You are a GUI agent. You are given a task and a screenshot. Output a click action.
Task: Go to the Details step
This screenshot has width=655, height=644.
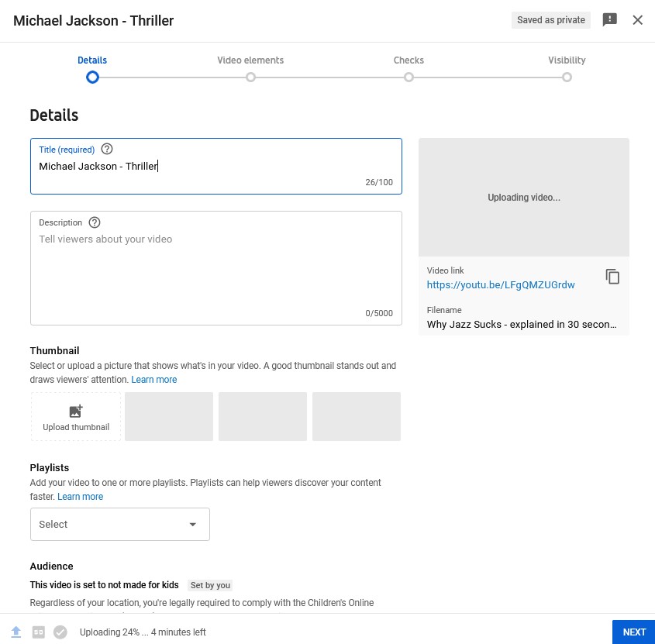coord(92,60)
